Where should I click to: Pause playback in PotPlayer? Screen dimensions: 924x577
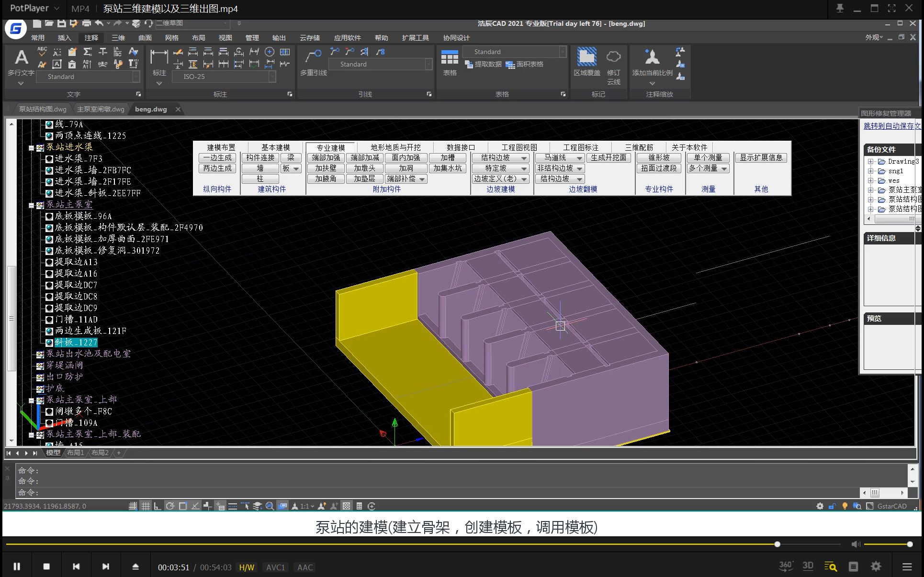pyautogui.click(x=17, y=566)
